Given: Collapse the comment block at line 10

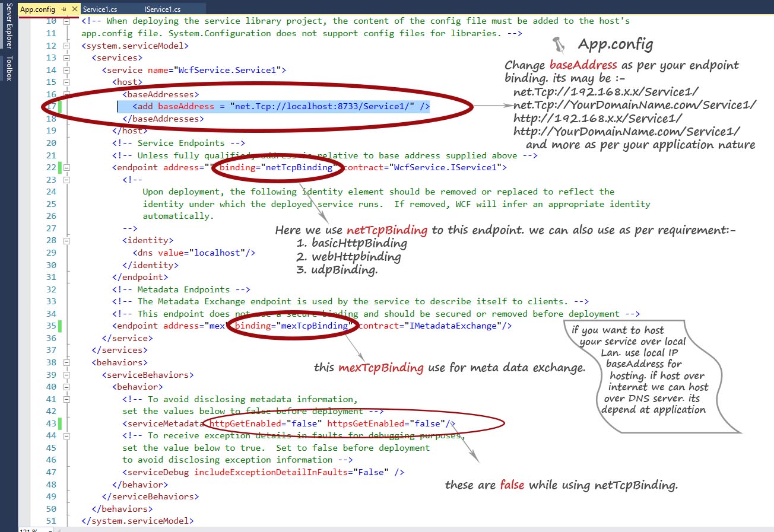Looking at the screenshot, I should click(67, 21).
